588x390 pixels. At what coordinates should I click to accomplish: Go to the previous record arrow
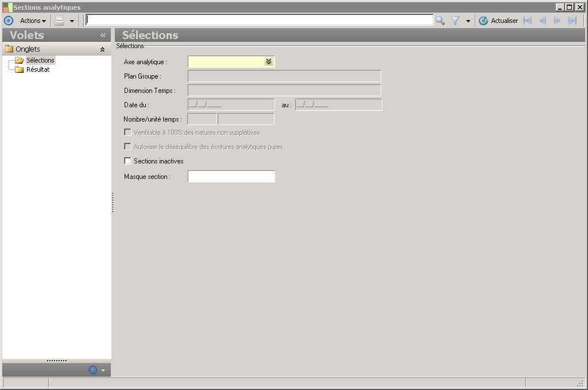[543, 21]
